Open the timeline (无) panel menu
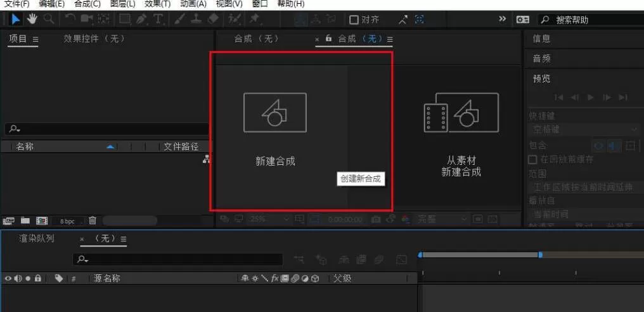Image resolution: width=644 pixels, height=312 pixels. pyautogui.click(x=124, y=239)
